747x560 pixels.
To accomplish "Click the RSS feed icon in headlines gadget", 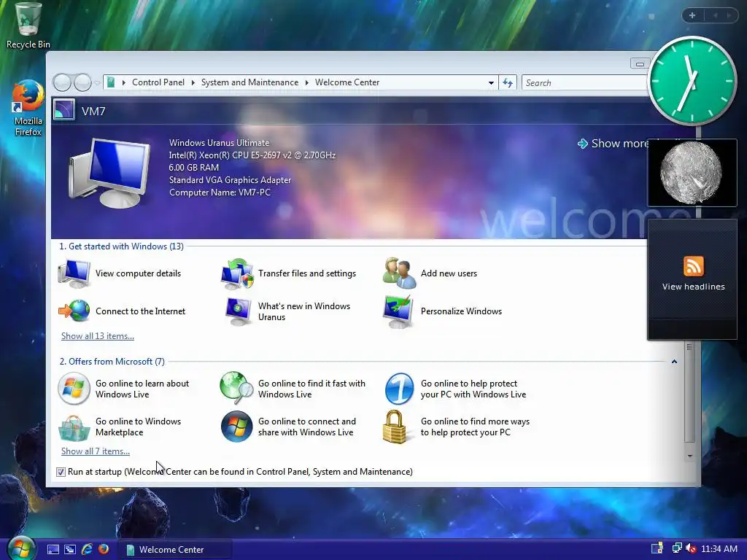I will coord(693,265).
